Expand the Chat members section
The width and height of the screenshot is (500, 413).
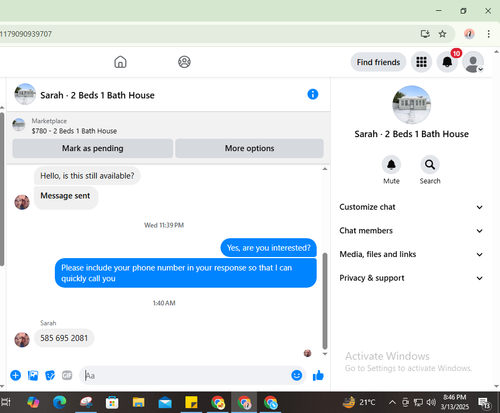tap(411, 231)
